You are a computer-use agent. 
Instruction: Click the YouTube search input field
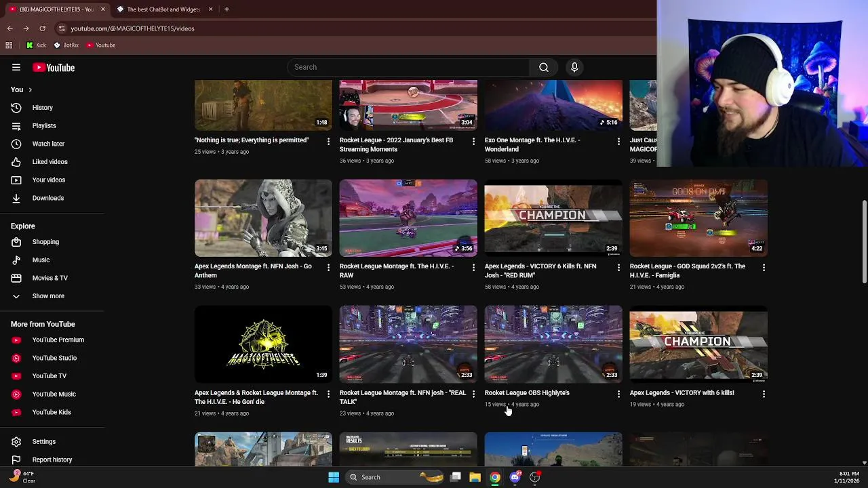tap(408, 67)
